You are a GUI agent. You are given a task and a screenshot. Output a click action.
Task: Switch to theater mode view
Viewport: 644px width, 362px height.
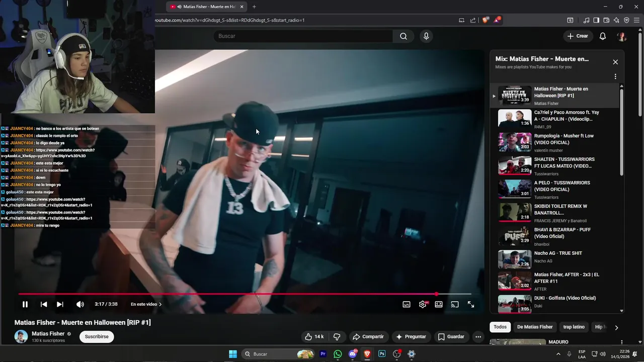coord(439,304)
